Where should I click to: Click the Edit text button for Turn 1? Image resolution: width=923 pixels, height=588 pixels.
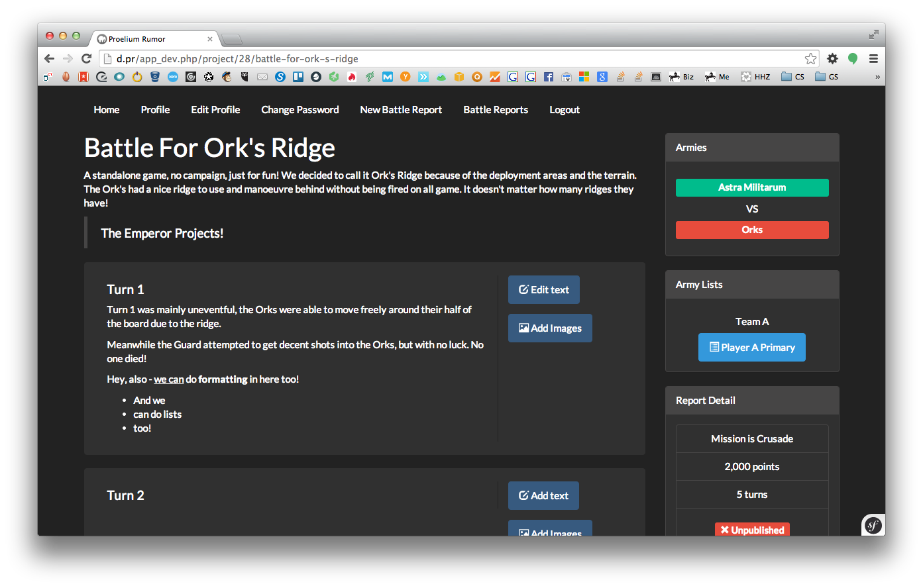point(544,290)
